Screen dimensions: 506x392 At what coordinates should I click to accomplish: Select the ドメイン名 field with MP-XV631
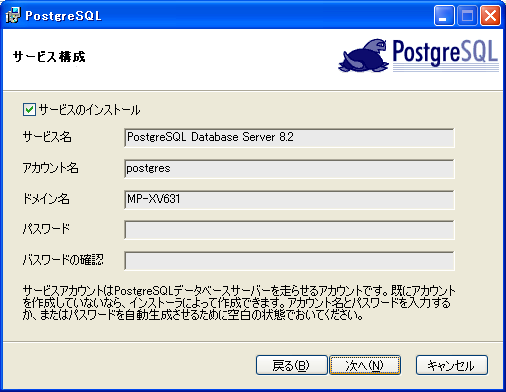(289, 199)
